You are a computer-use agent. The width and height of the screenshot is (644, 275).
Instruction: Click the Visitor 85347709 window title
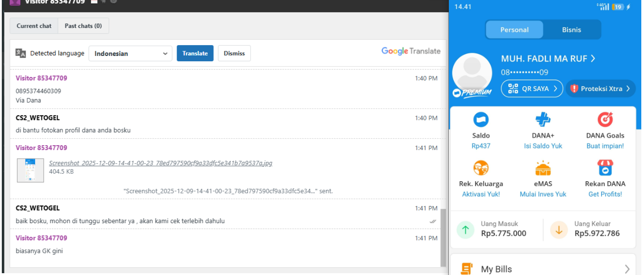click(55, 2)
